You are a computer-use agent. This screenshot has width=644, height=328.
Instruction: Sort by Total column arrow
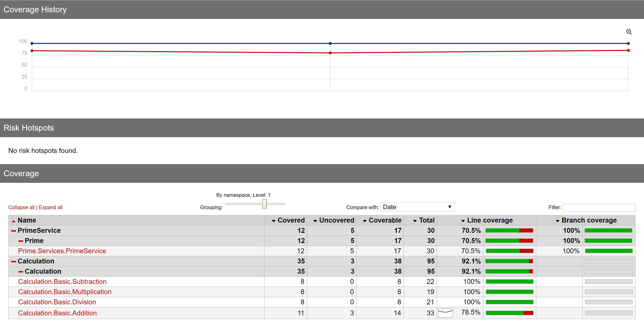(415, 220)
